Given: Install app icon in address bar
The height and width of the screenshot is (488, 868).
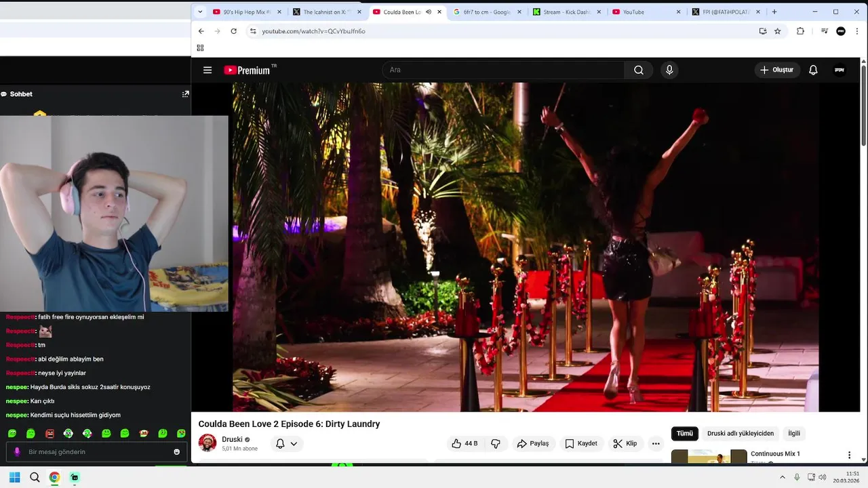Looking at the screenshot, I should tap(763, 31).
